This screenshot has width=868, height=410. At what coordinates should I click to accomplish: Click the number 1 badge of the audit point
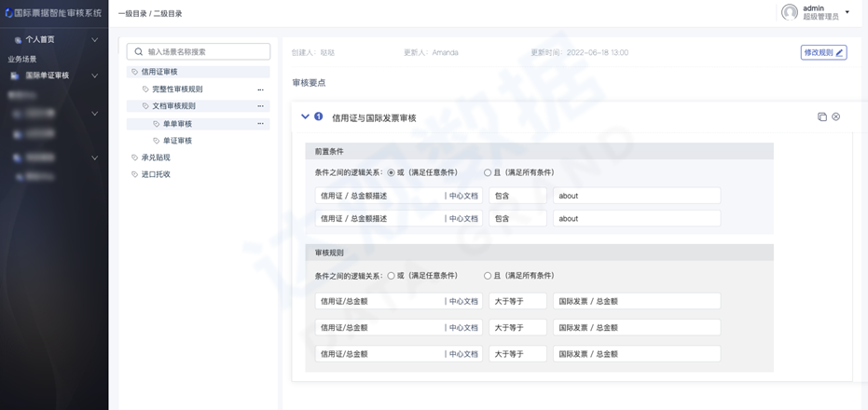click(318, 116)
